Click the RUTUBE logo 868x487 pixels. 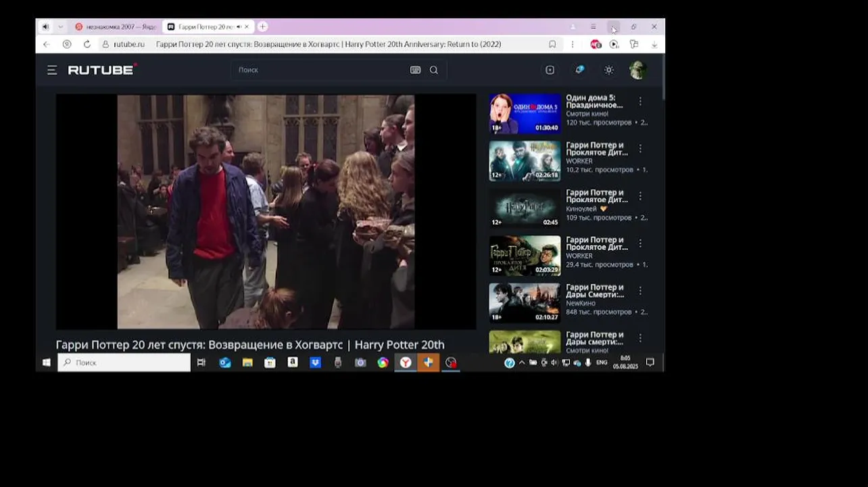[x=103, y=70]
